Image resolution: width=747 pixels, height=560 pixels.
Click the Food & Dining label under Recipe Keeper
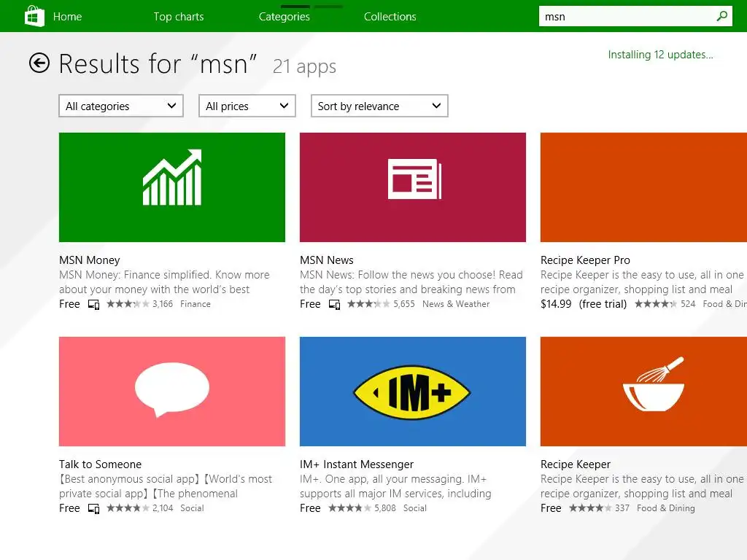665,508
